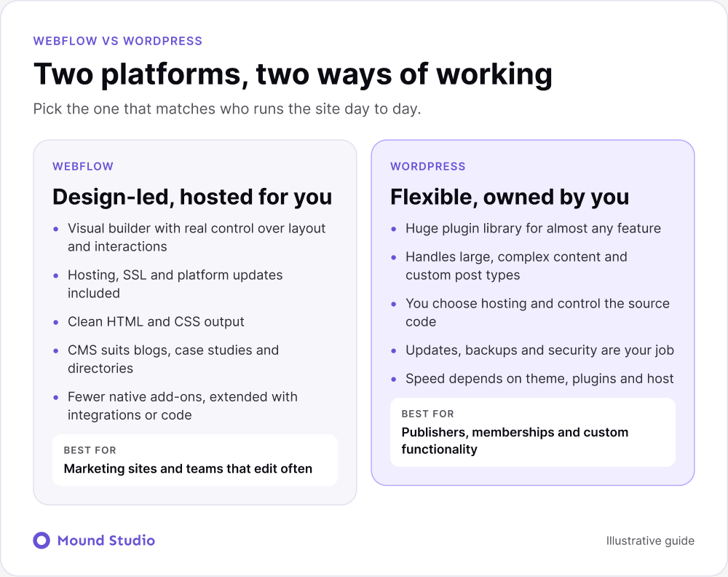
Task: Click 'Publishers, memberships and custom functionality'
Action: click(x=515, y=441)
